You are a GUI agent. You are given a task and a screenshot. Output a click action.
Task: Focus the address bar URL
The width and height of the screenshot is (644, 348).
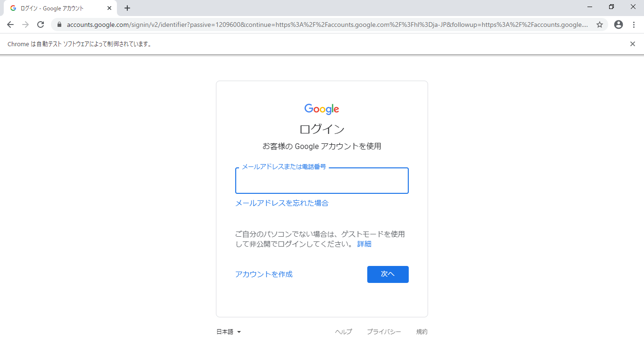(x=327, y=25)
